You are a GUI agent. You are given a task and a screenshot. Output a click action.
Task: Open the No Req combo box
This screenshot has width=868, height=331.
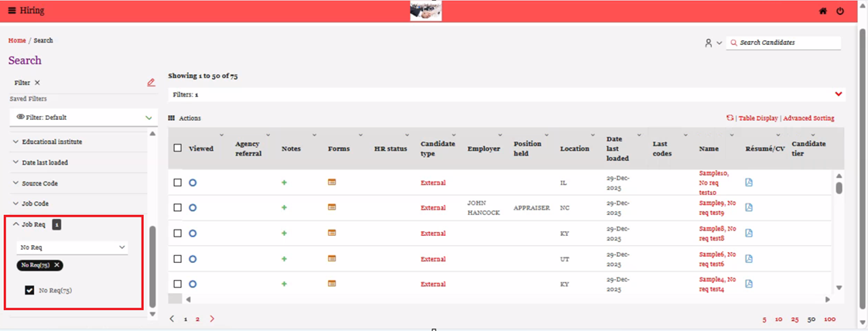[72, 247]
